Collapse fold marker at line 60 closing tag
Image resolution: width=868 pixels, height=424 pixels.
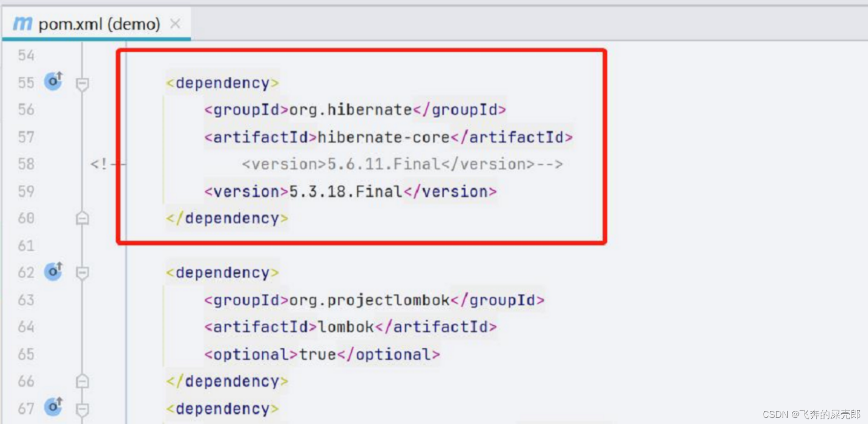tap(82, 218)
